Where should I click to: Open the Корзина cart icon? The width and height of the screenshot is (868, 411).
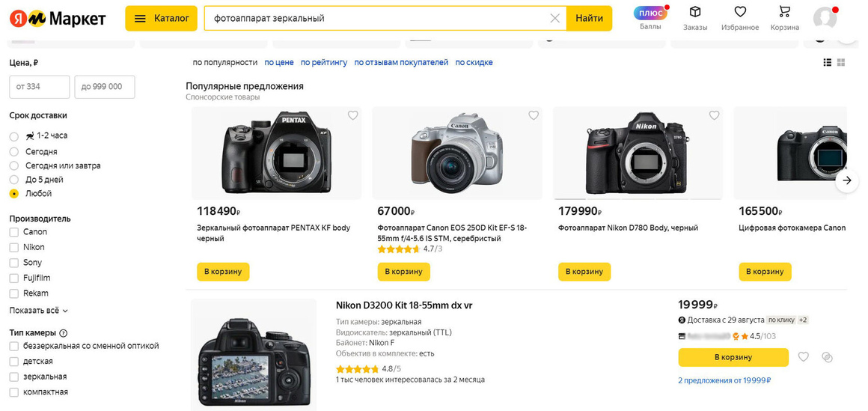coord(784,12)
